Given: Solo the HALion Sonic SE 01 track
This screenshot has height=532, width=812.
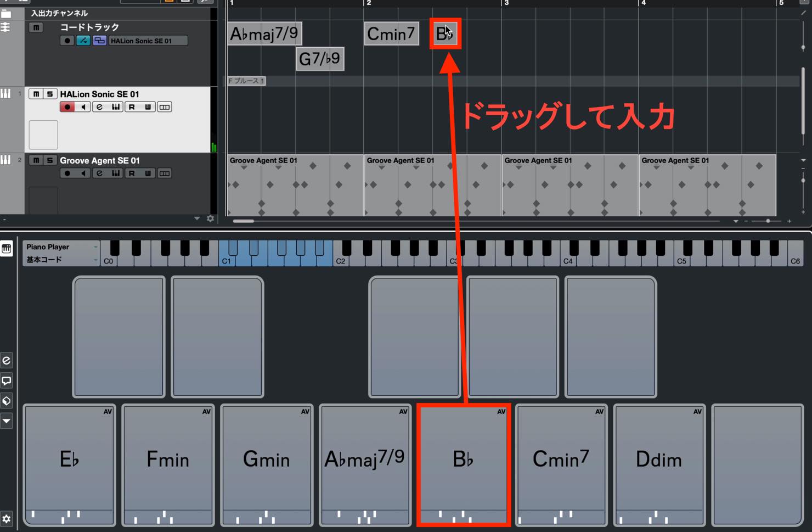Looking at the screenshot, I should click(49, 94).
